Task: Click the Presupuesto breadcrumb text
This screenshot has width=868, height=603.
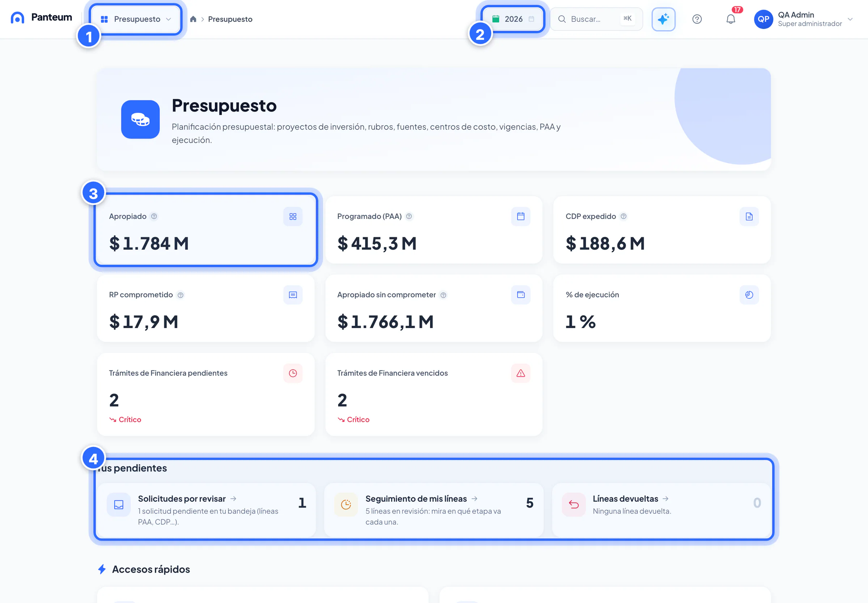Action: (230, 19)
